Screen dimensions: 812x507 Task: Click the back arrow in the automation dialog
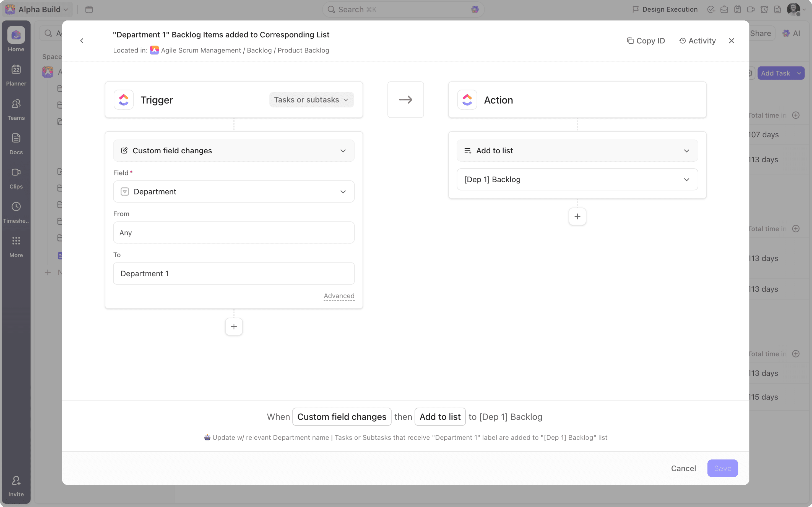click(x=82, y=41)
